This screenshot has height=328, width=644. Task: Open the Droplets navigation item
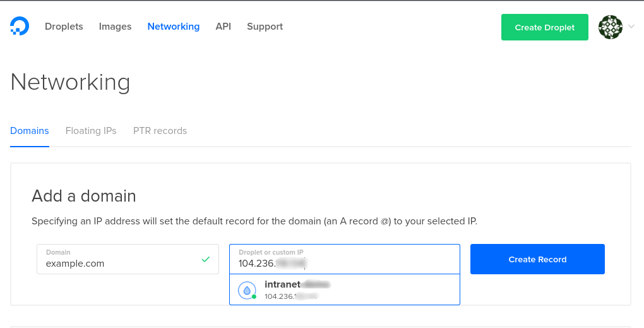point(64,27)
